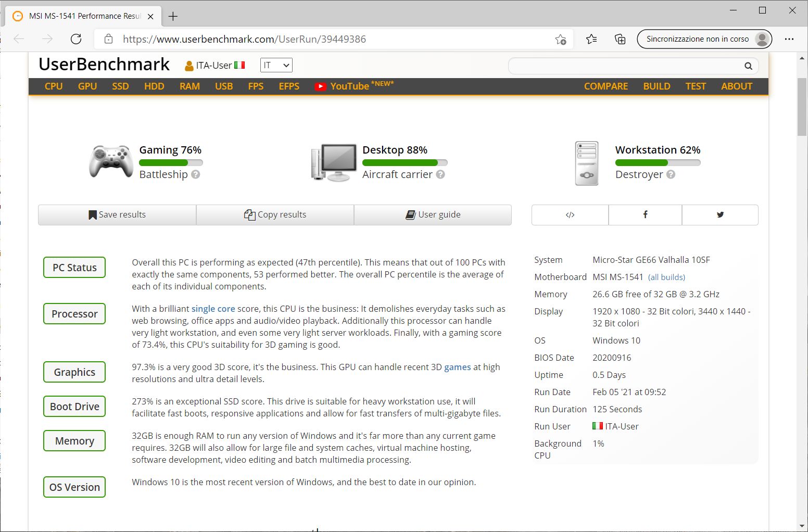Click the search magnifier icon

(x=748, y=66)
